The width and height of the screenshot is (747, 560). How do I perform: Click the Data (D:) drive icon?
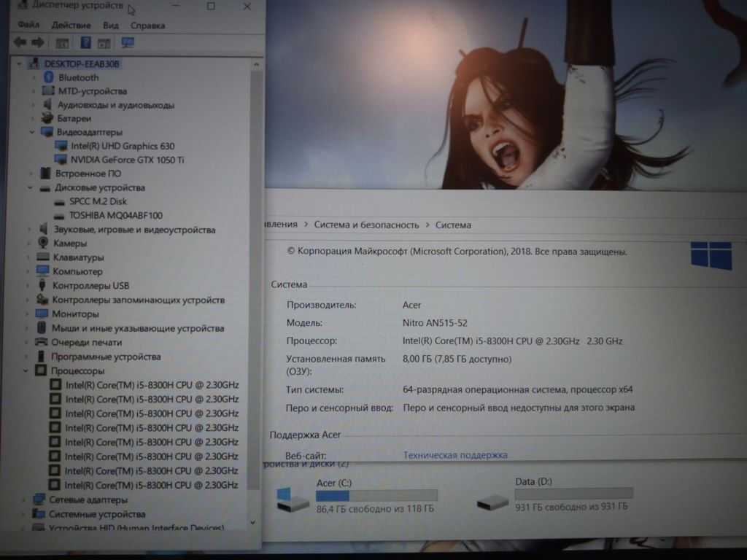[492, 502]
